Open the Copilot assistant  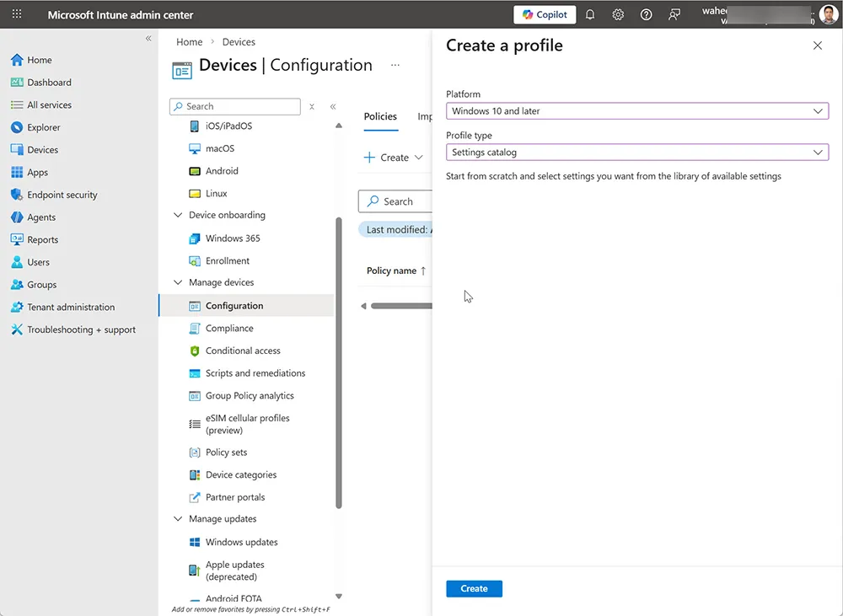click(x=544, y=14)
